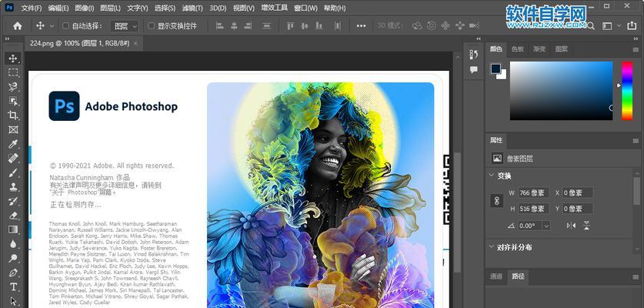Click the align bottom edges icon
This screenshot has height=308, width=644.
point(319,26)
